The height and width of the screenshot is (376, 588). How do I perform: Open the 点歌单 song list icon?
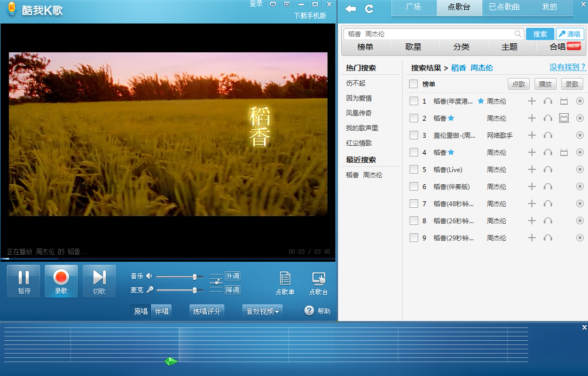coord(285,283)
